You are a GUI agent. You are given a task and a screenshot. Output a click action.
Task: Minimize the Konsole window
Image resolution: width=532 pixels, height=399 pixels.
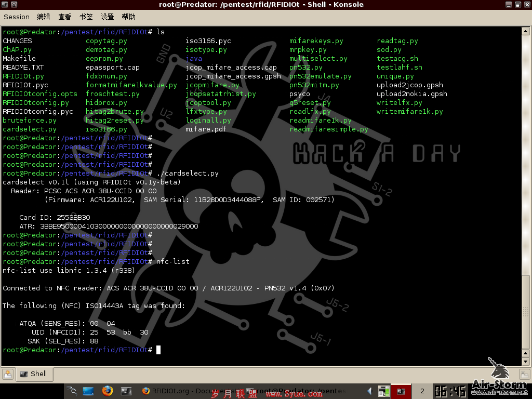508,4
